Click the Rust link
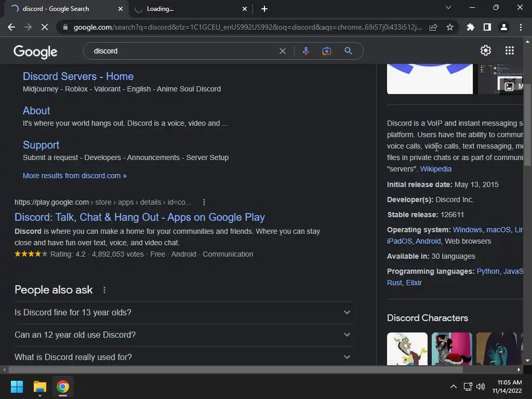This screenshot has width=532, height=399. click(394, 283)
